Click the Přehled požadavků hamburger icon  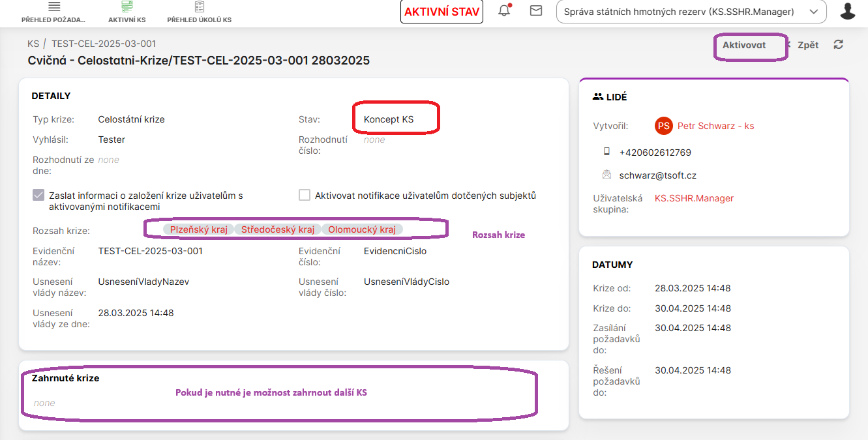[54, 7]
